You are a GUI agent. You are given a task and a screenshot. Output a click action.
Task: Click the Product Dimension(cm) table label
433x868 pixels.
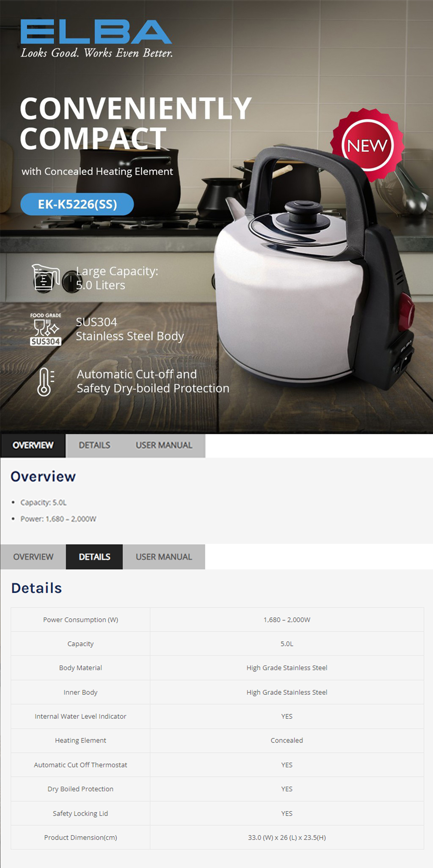tap(81, 837)
